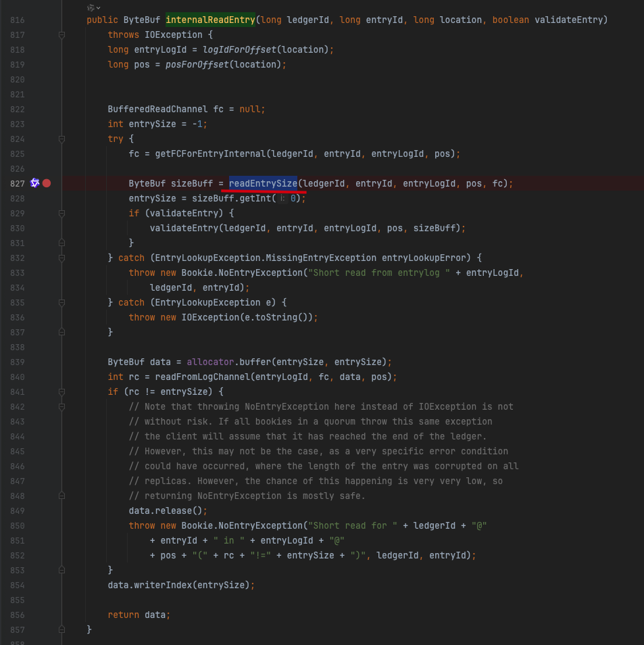This screenshot has width=644, height=645.
Task: Click line number 856 in the gutter
Action: coord(18,615)
